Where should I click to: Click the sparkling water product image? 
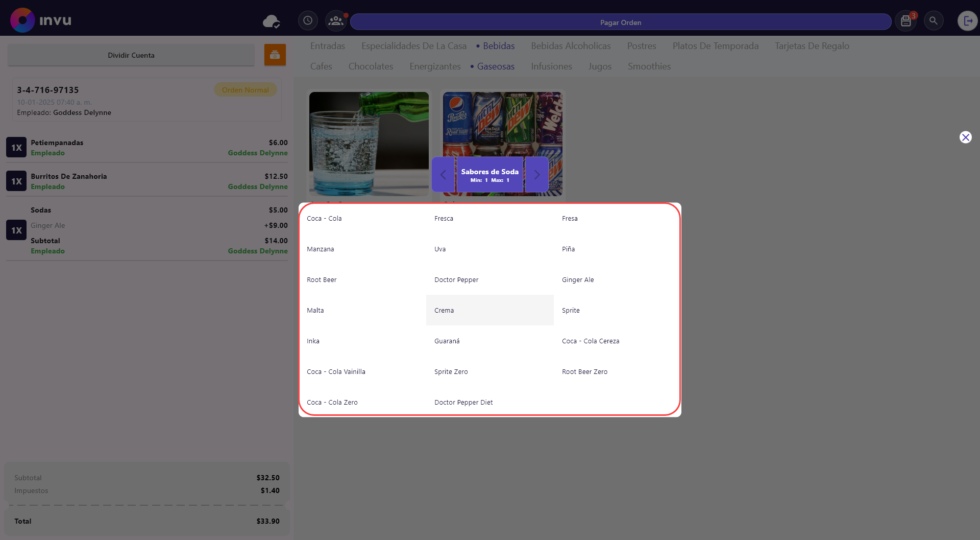tap(369, 144)
